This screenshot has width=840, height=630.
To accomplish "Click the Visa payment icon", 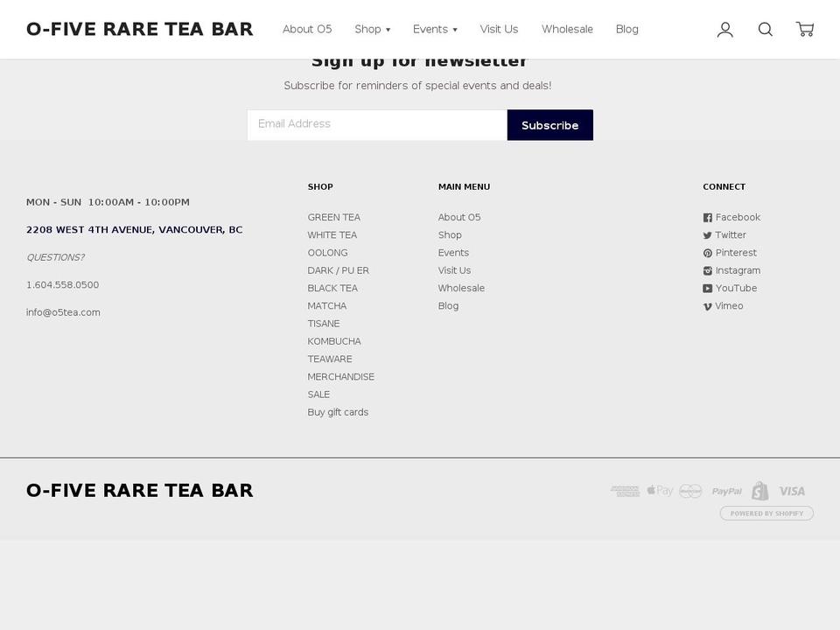I will point(792,491).
